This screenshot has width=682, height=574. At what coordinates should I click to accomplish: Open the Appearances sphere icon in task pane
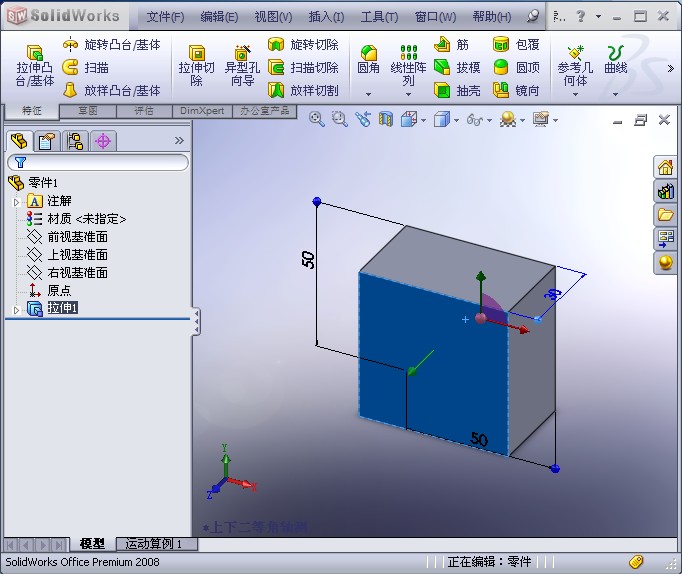point(665,263)
